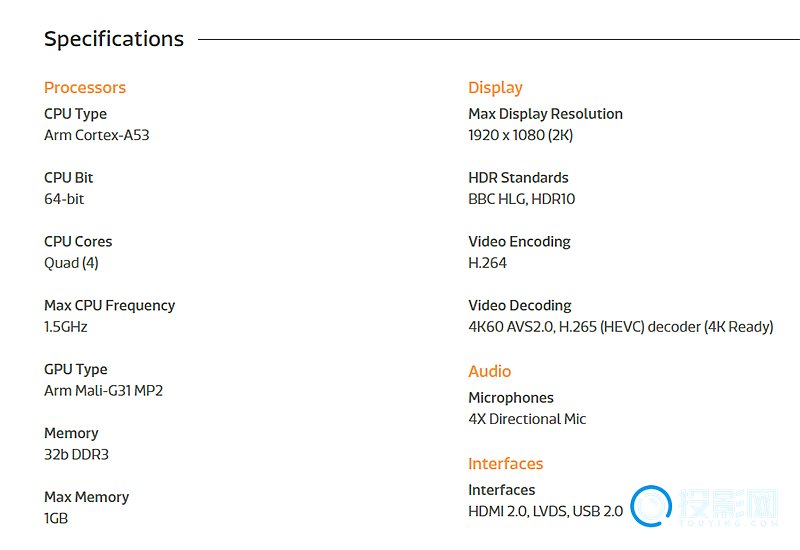The height and width of the screenshot is (550, 800).
Task: Click the blue circular watermark logo icon
Action: pyautogui.click(x=651, y=506)
